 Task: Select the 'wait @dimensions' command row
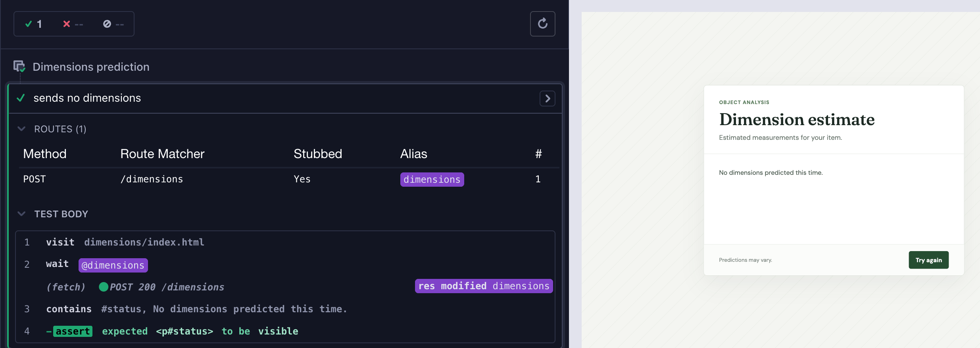(x=285, y=265)
